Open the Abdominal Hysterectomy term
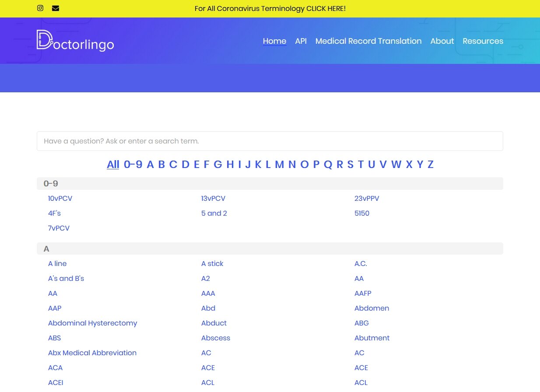 [x=92, y=323]
